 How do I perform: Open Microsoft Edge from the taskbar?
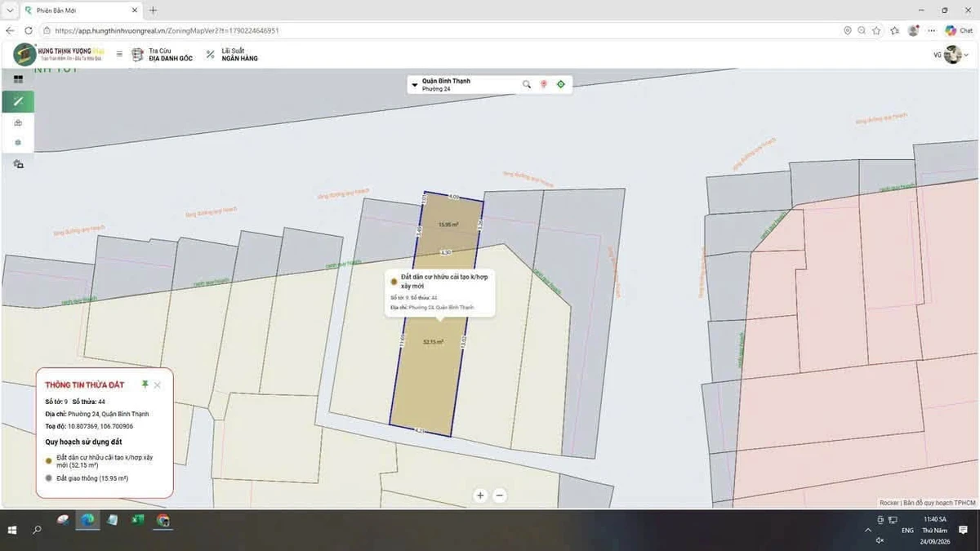tap(87, 519)
